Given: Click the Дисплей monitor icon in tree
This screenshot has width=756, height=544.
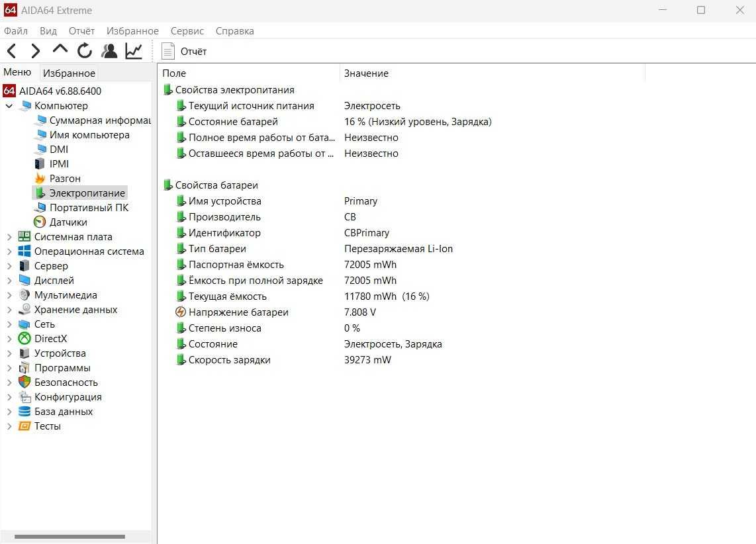Looking at the screenshot, I should coord(24,280).
